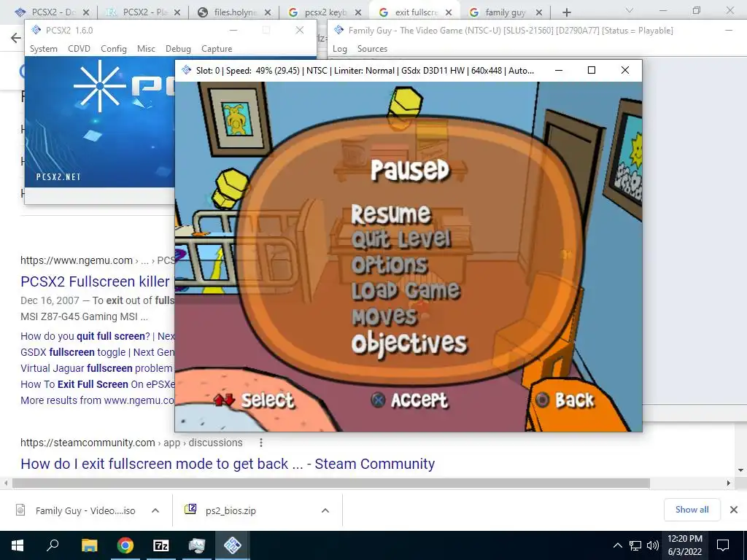Screen dimensions: 747x560
Task: Expand options for ps2_bios.zip download
Action: click(325, 510)
